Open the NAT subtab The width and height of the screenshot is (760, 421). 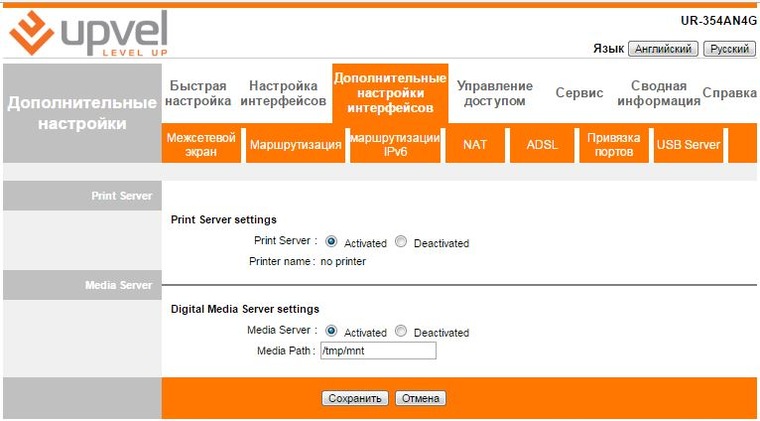(x=475, y=145)
